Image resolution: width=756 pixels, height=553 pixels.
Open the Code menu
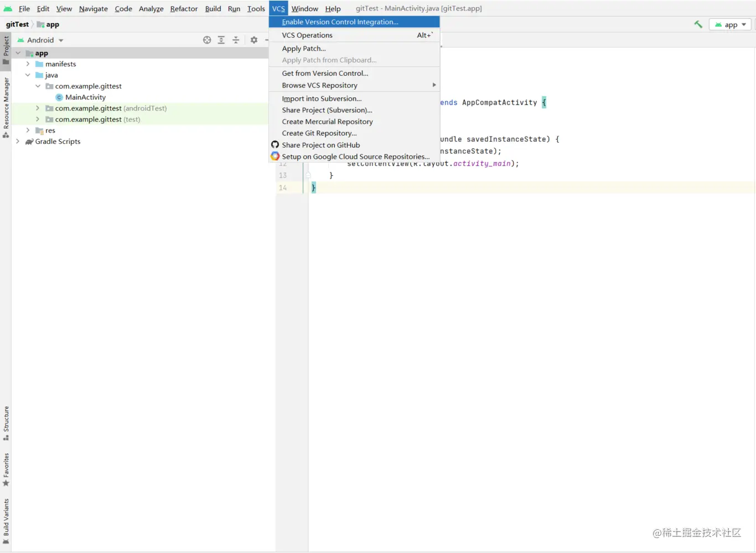coord(123,9)
